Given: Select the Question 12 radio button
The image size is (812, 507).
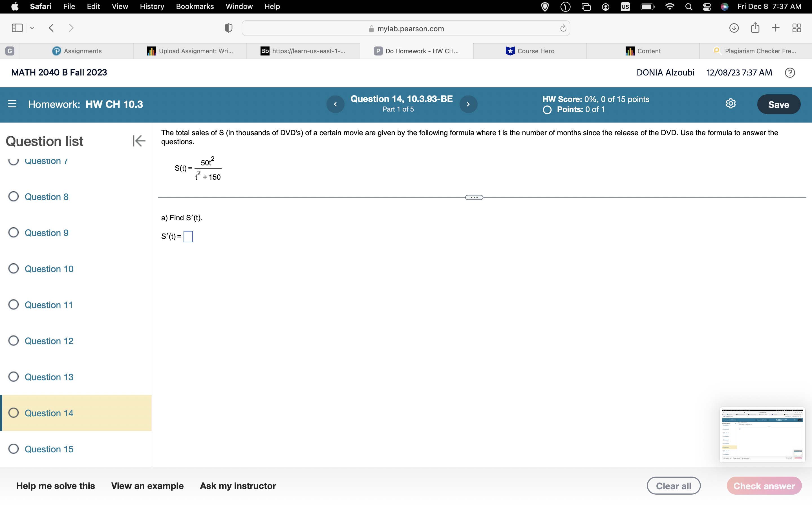Looking at the screenshot, I should pos(14,340).
